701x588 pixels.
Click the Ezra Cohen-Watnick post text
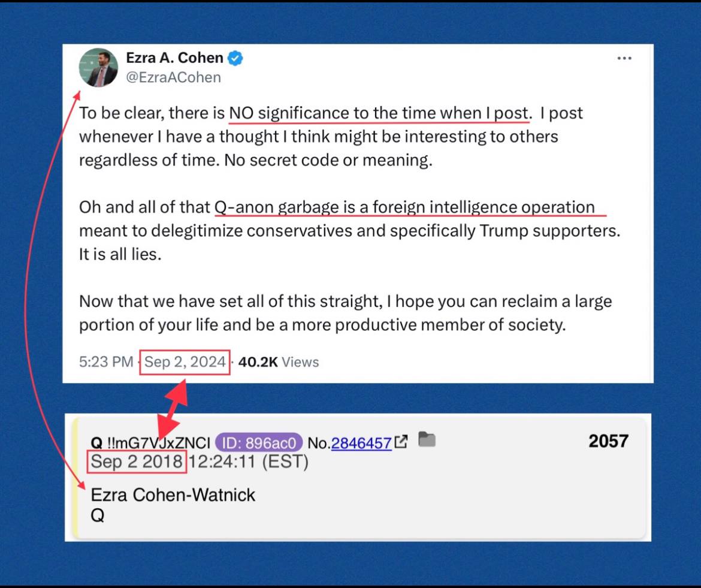(x=173, y=495)
